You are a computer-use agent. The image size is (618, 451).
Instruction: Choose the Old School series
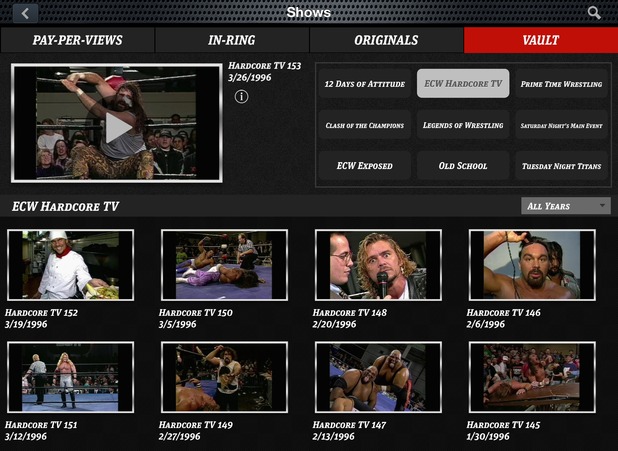point(463,166)
